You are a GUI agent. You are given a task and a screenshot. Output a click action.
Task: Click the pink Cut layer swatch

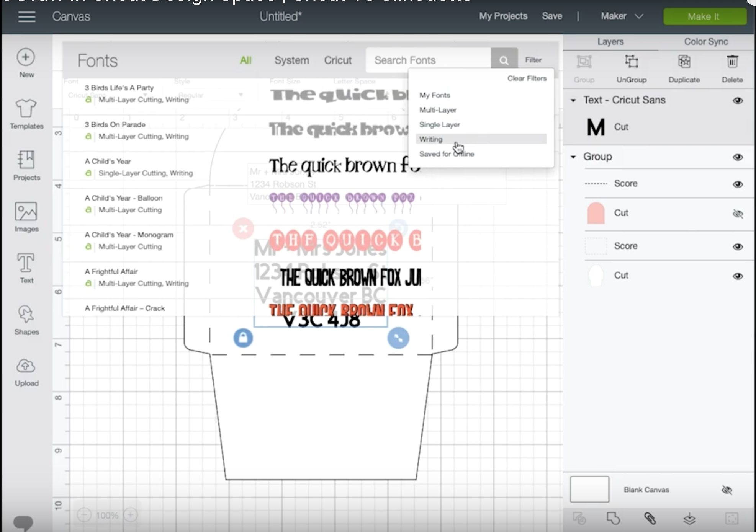coord(596,213)
